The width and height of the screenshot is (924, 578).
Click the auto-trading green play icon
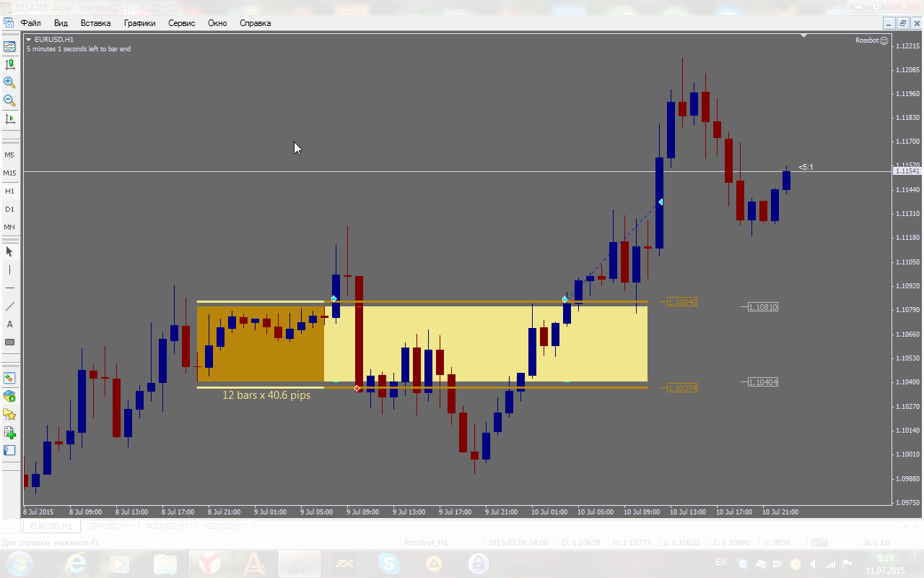click(x=9, y=396)
